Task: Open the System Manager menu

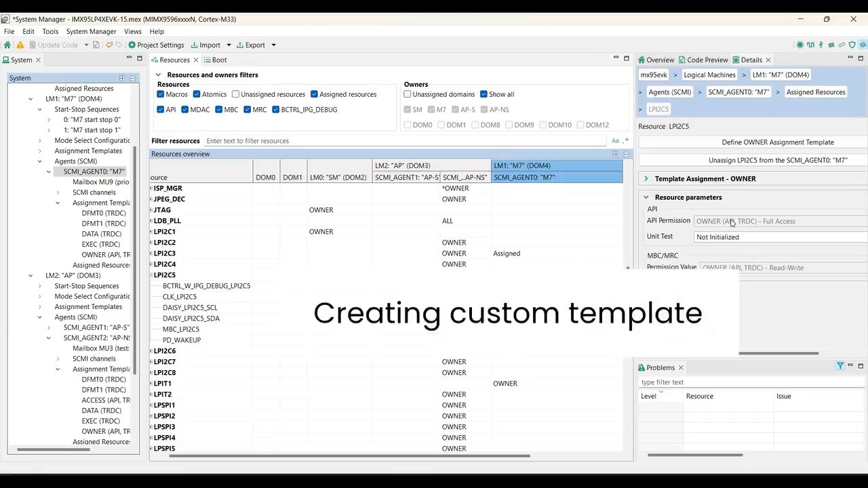Action: 91,31
